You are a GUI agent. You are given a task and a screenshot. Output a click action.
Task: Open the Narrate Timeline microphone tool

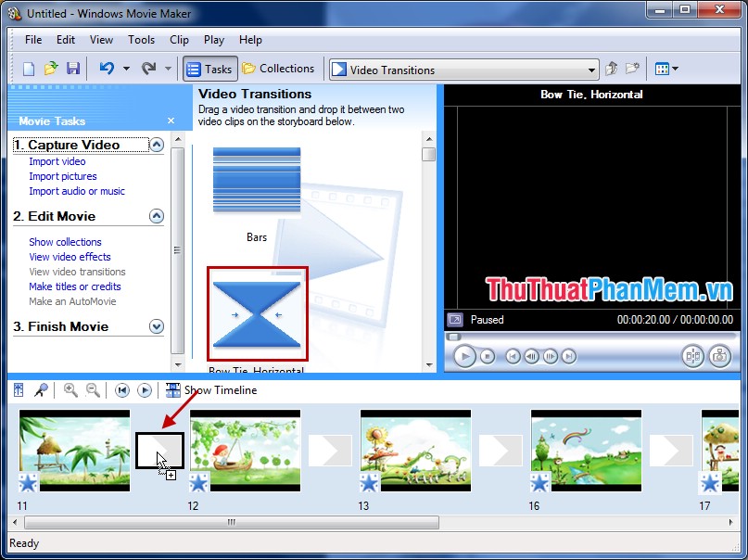(41, 389)
